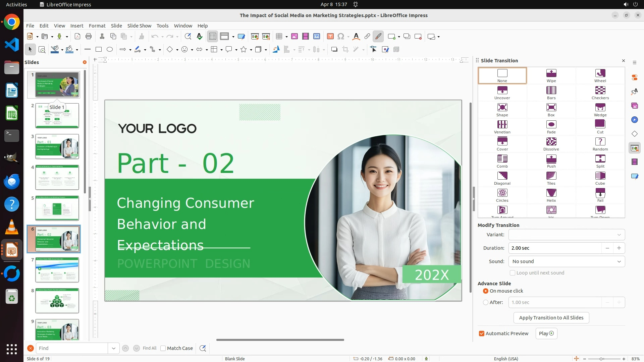Viewport: 644px width, 362px height.
Task: Enable the Match Case checkbox
Action: coord(163,348)
